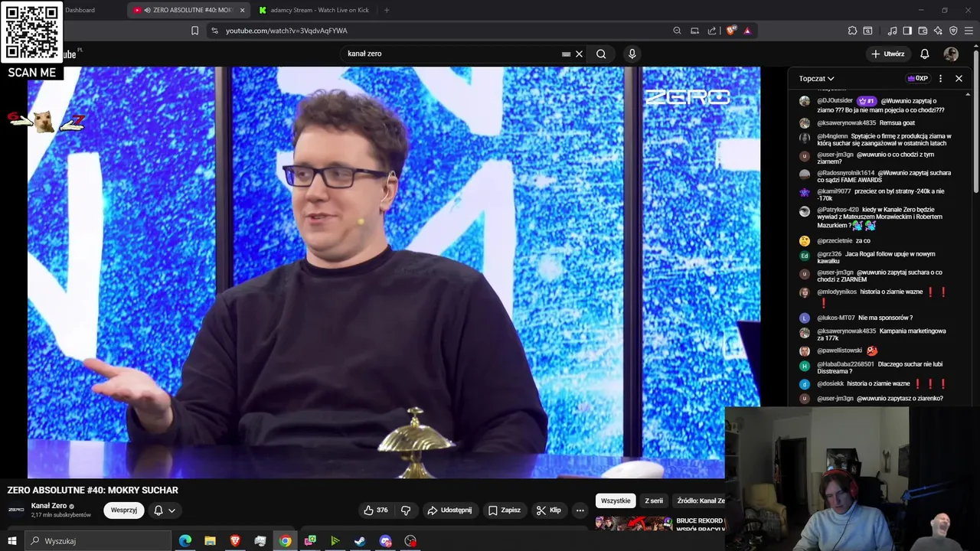Image resolution: width=980 pixels, height=551 pixels.
Task: Open Microsoft Edge from the taskbar
Action: click(x=185, y=541)
